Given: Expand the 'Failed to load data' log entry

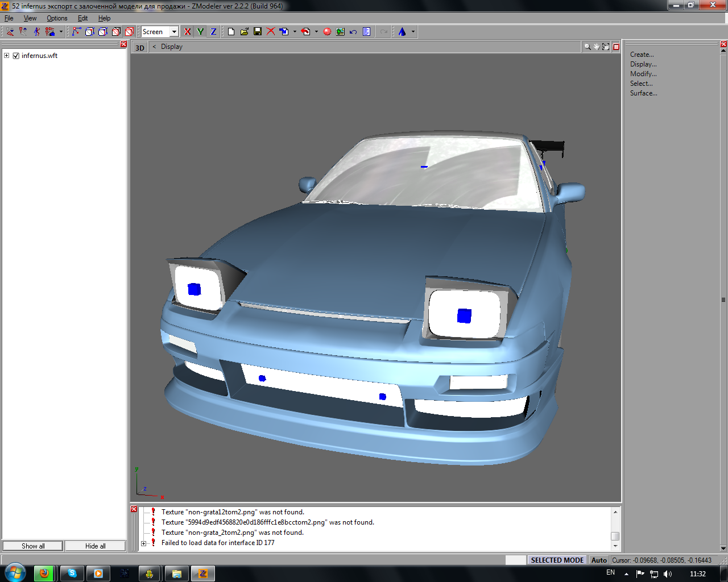Looking at the screenshot, I should click(x=144, y=543).
